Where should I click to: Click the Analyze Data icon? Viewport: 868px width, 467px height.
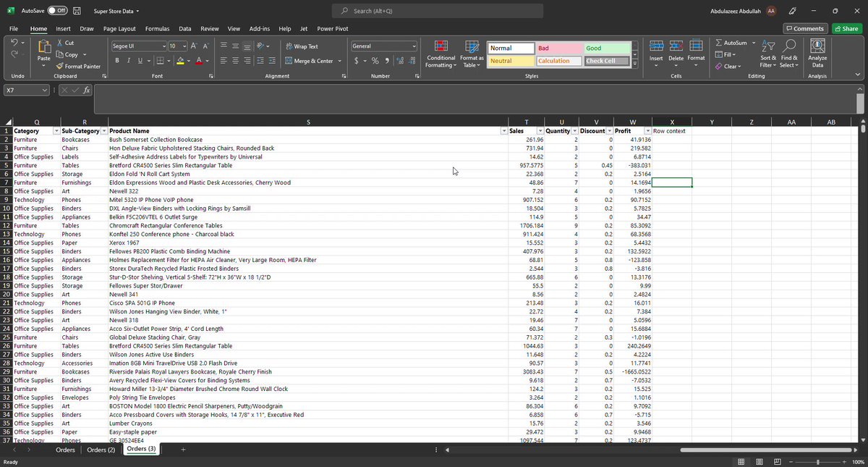pyautogui.click(x=817, y=46)
